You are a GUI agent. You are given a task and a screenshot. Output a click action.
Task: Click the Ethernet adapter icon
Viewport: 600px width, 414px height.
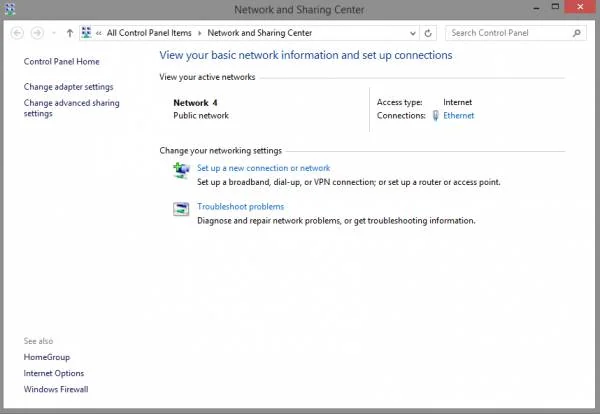click(x=435, y=116)
